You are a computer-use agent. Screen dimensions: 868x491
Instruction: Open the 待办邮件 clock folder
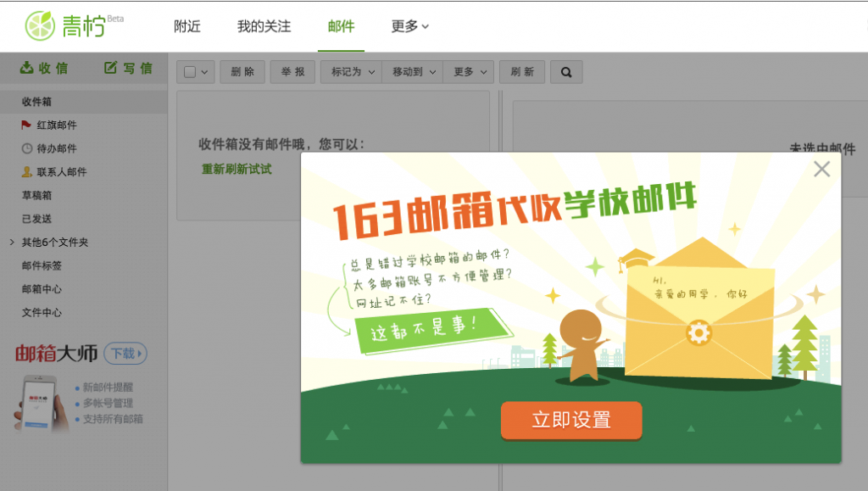56,148
